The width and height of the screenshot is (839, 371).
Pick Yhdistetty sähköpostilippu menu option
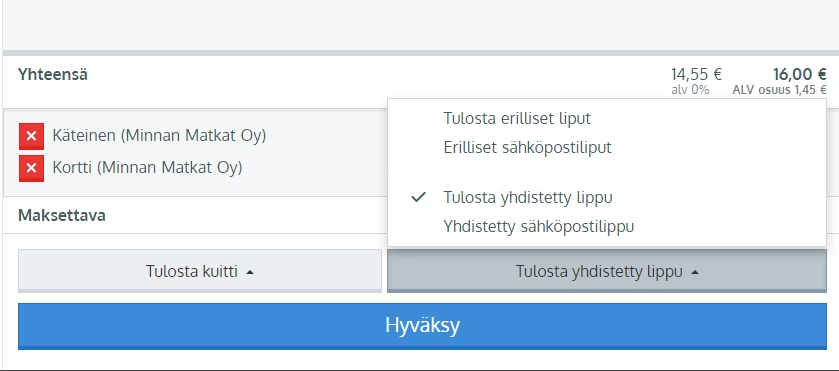[x=538, y=226]
